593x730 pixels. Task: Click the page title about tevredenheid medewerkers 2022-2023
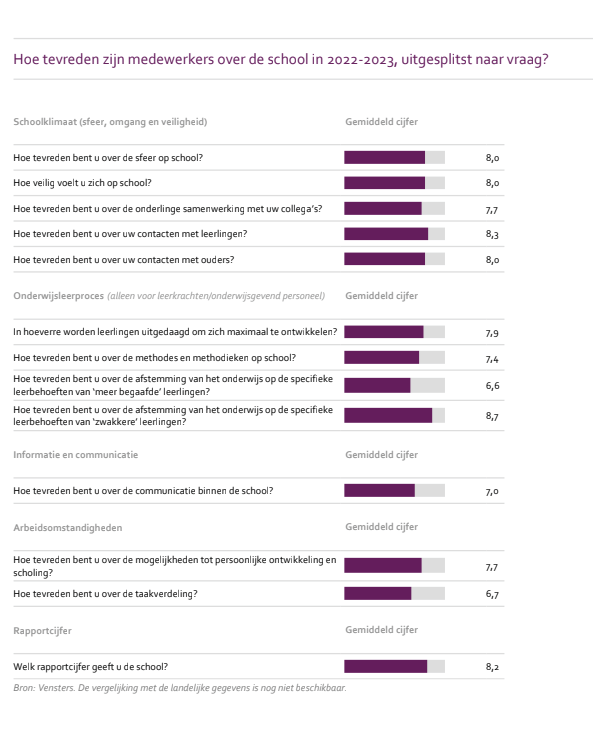coord(281,60)
